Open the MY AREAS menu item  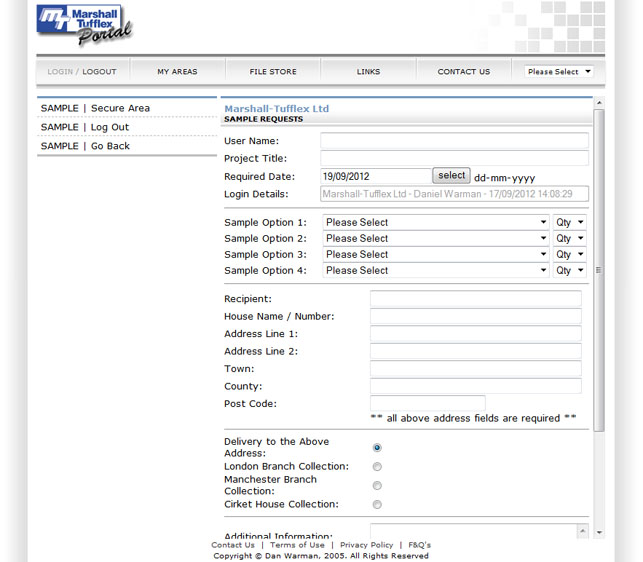(x=177, y=71)
